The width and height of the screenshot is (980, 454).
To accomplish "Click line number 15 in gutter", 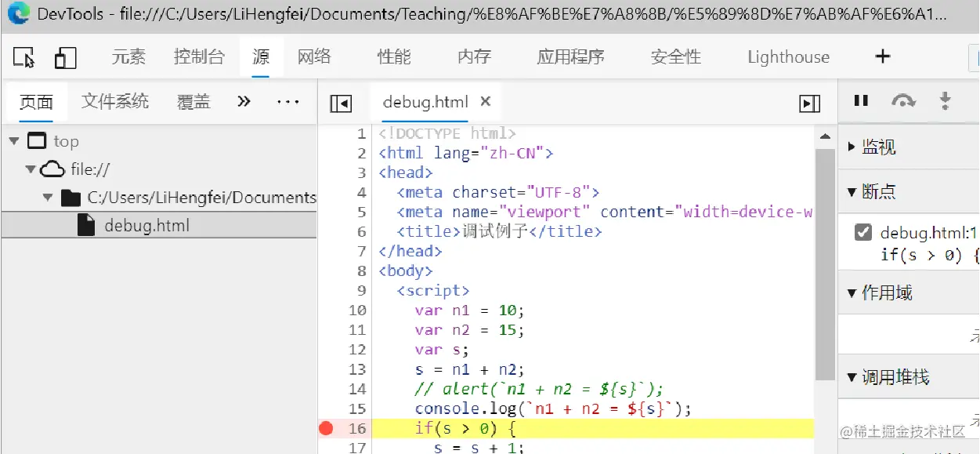I will coord(356,409).
